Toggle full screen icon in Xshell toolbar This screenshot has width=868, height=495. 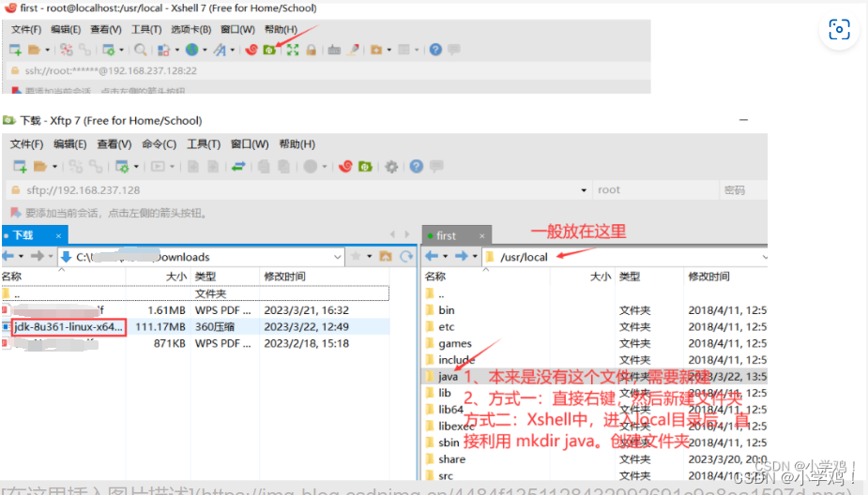[292, 50]
